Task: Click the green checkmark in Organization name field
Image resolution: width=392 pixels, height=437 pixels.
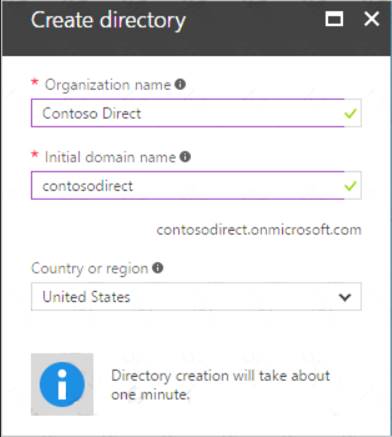Action: tap(351, 114)
